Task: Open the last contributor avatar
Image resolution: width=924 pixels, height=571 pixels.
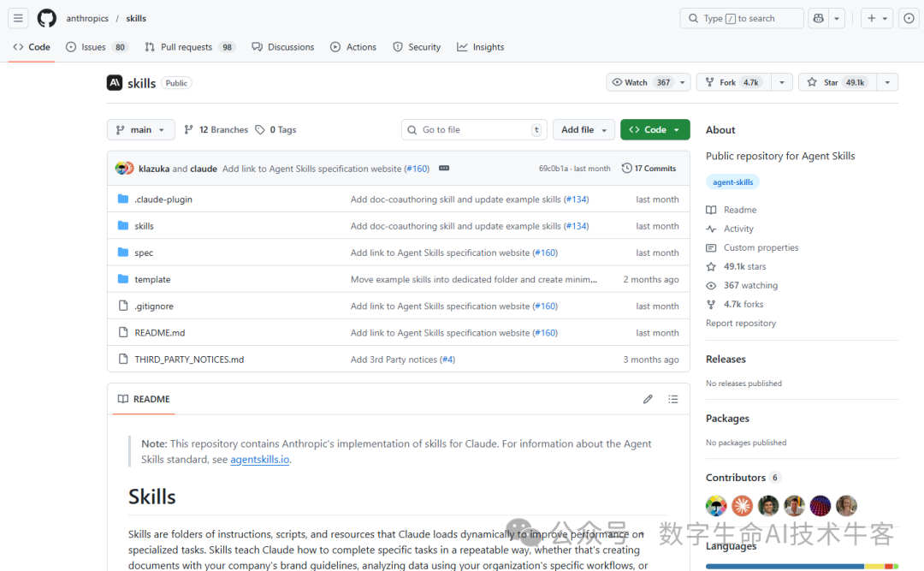Action: 846,506
